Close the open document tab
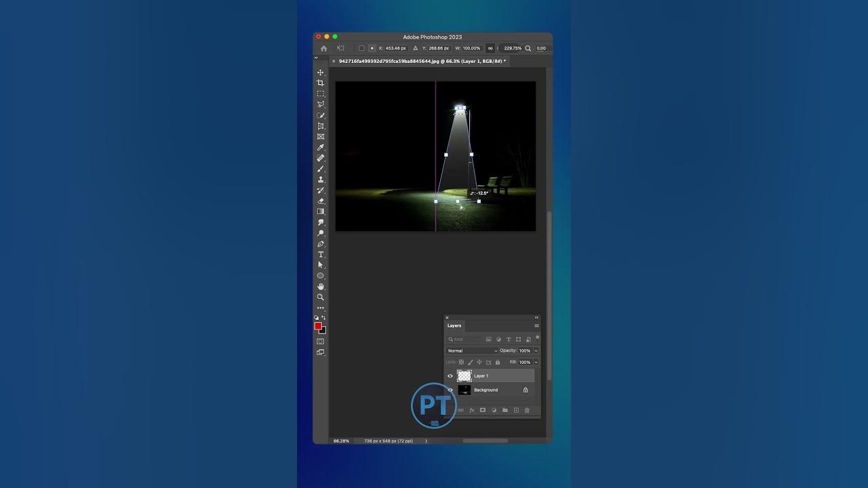868x488 pixels. click(x=333, y=61)
